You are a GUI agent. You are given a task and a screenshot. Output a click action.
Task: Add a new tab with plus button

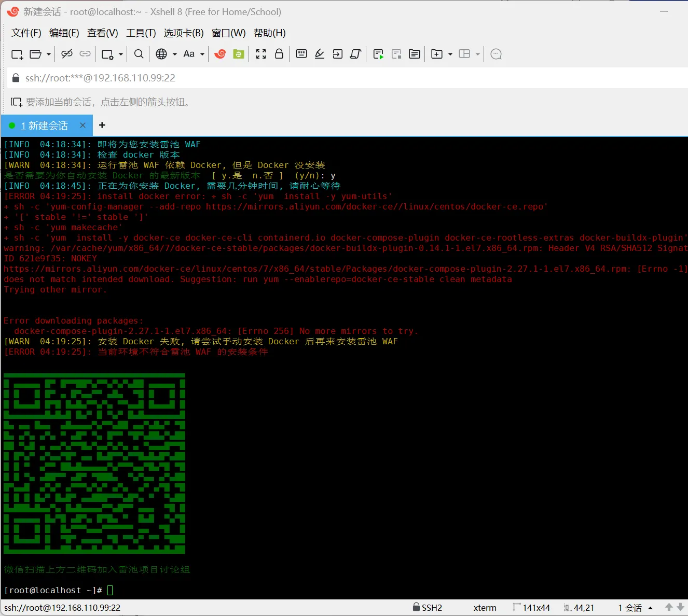click(x=102, y=125)
